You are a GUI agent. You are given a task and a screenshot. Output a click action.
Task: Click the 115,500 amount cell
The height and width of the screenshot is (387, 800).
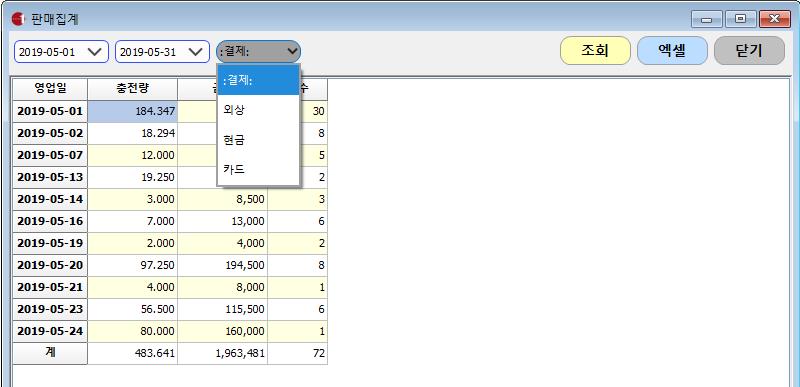pyautogui.click(x=222, y=309)
